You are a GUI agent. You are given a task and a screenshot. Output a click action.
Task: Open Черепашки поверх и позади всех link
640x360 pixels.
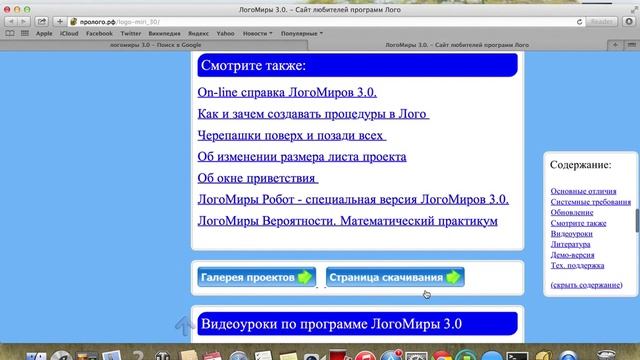[292, 135]
